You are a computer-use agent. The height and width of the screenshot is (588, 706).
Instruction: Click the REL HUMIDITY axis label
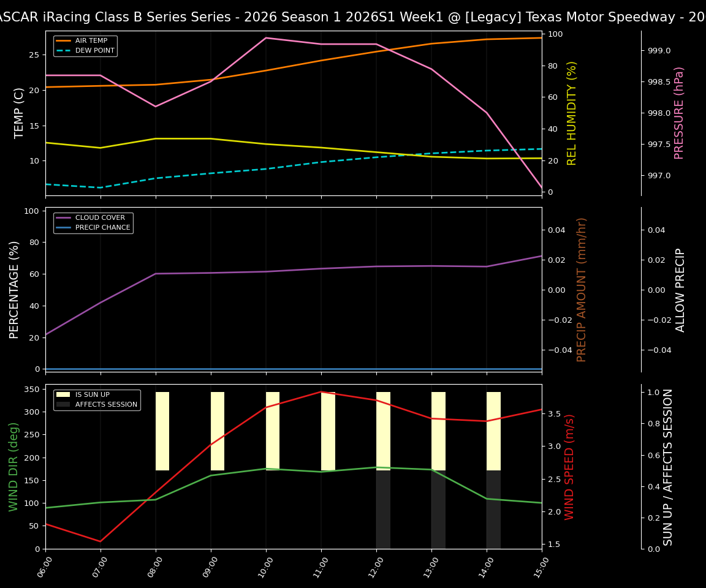pos(572,111)
